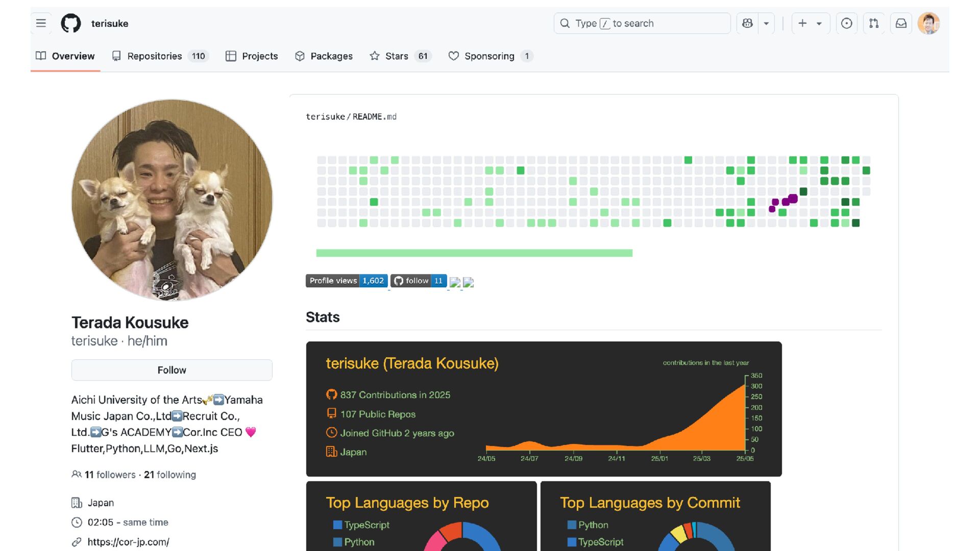The width and height of the screenshot is (980, 551).
Task: View the Stars tab
Action: pyautogui.click(x=400, y=56)
